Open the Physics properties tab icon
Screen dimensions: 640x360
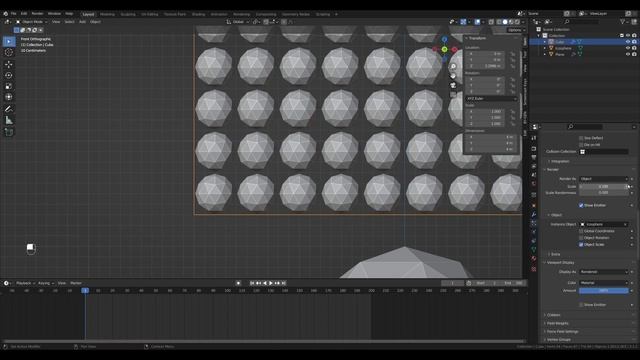point(533,232)
